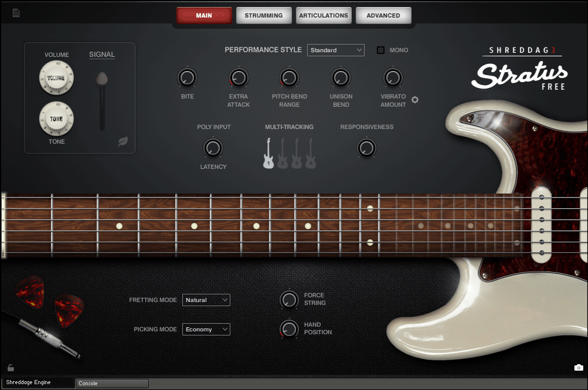588x390 pixels.
Task: Click the leaf icon in the Signal panel
Action: (x=124, y=141)
